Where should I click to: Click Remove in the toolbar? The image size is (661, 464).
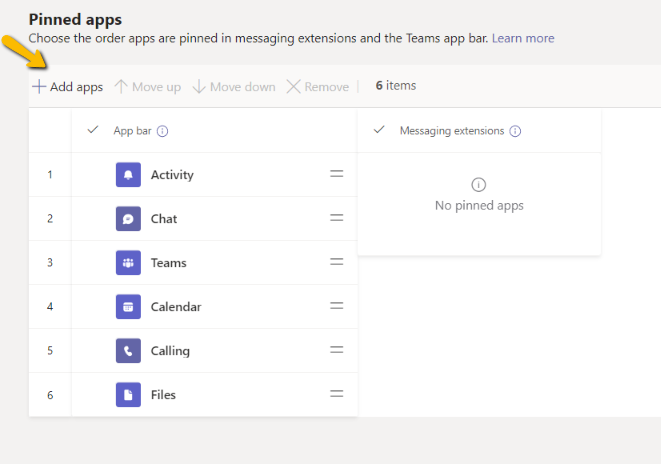(x=318, y=87)
